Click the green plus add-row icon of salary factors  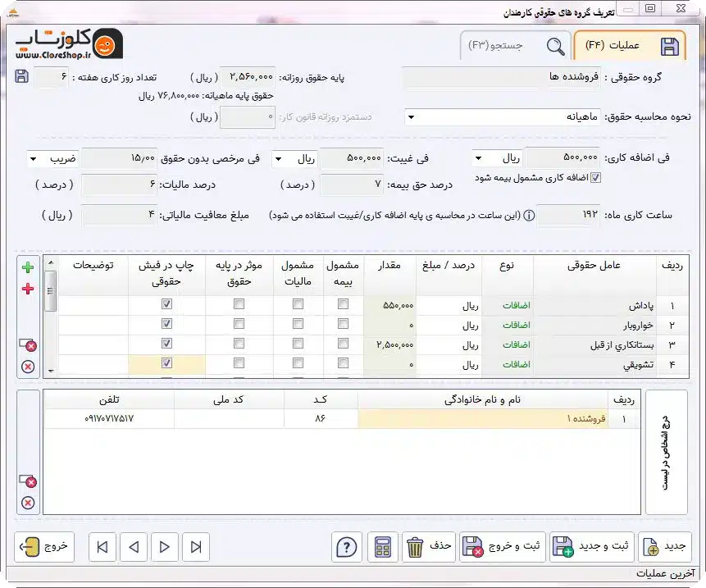[28, 267]
